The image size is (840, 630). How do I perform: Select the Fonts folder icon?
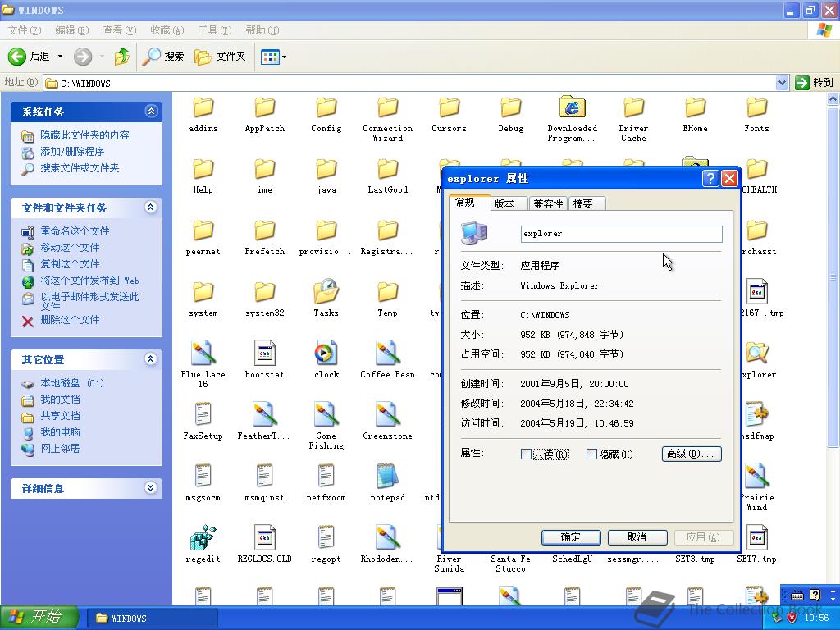tap(756, 107)
